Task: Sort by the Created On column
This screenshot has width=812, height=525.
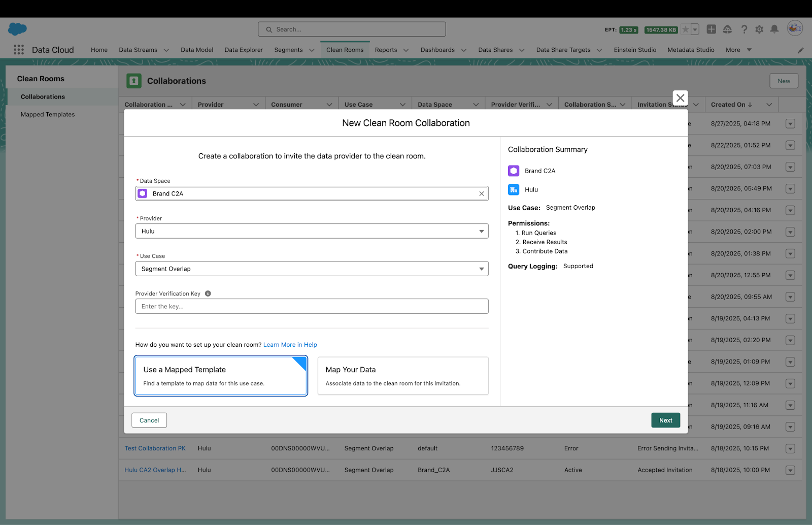Action: tap(731, 105)
